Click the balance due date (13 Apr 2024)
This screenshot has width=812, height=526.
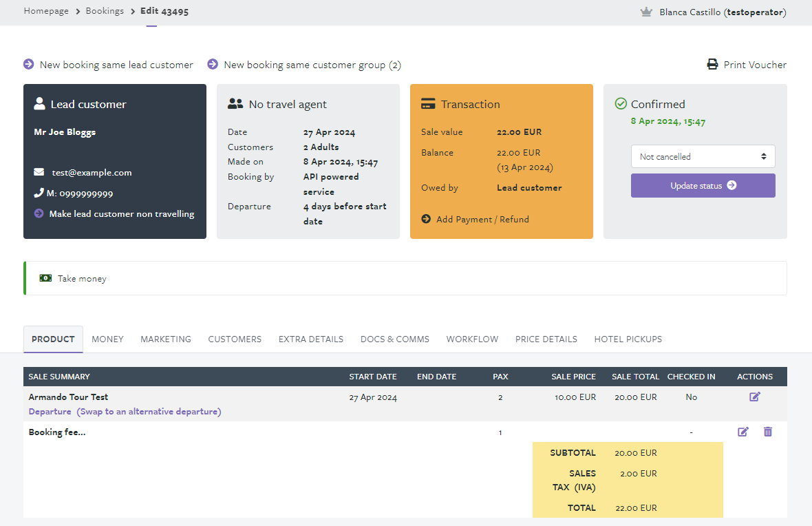[x=525, y=167]
